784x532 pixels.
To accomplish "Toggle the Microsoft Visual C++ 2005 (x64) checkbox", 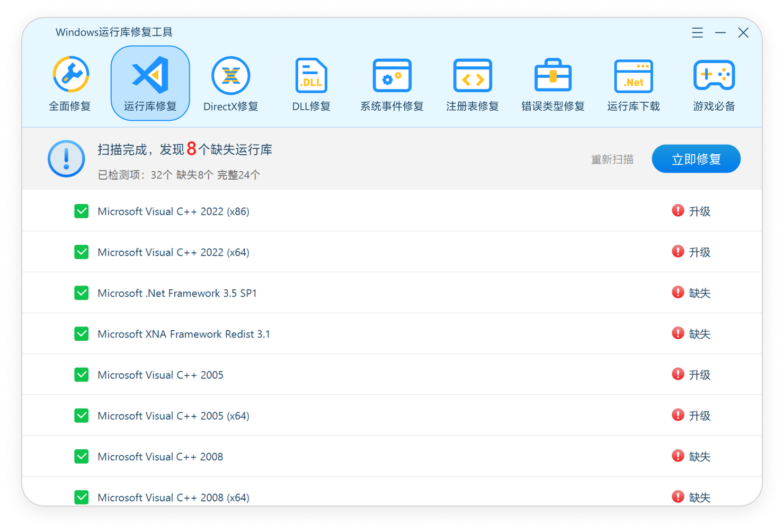I will (82, 415).
